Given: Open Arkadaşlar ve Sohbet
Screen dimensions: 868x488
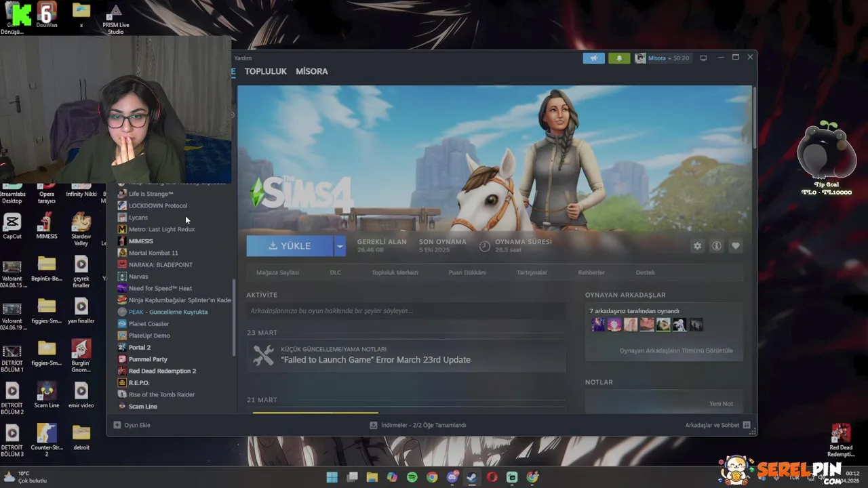Looking at the screenshot, I should (717, 425).
